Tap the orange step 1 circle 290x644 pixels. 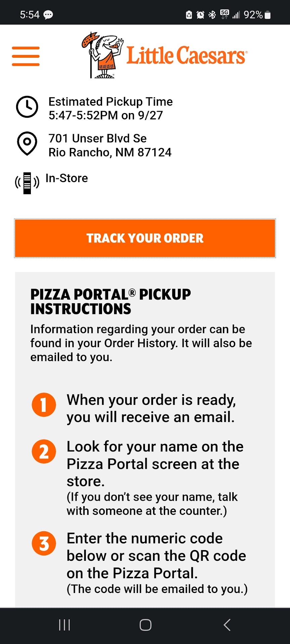[x=44, y=405]
